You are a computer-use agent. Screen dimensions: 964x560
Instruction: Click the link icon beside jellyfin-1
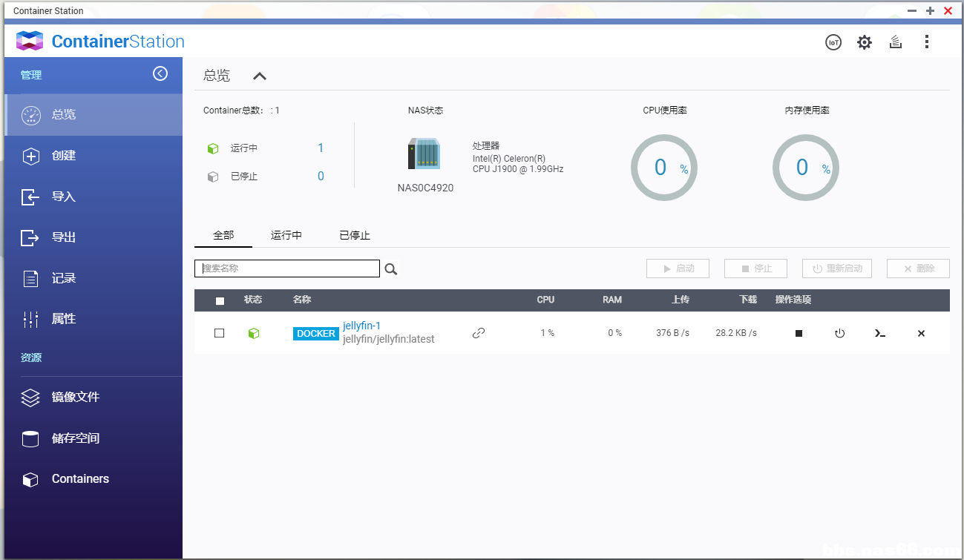479,333
